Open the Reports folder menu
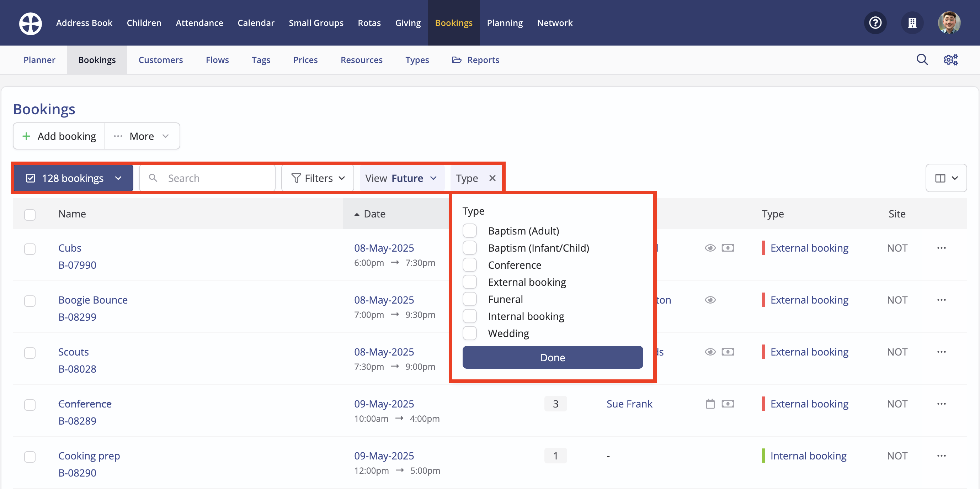This screenshot has height=489, width=980. [475, 60]
